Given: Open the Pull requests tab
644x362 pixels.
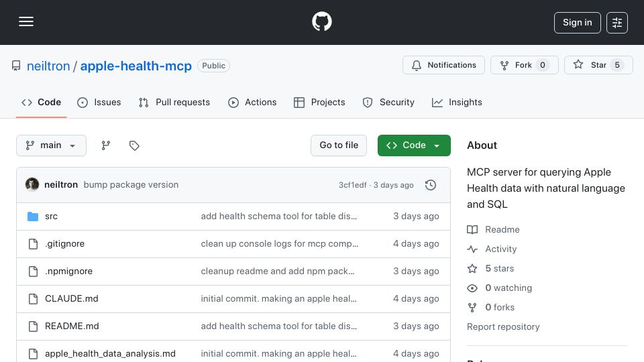Looking at the screenshot, I should 174,102.
